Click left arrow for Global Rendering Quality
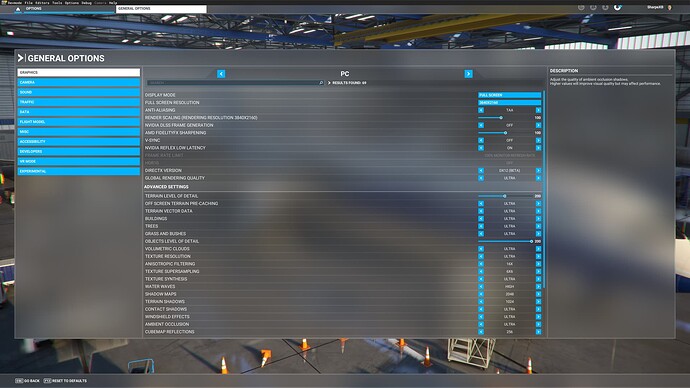 point(481,178)
